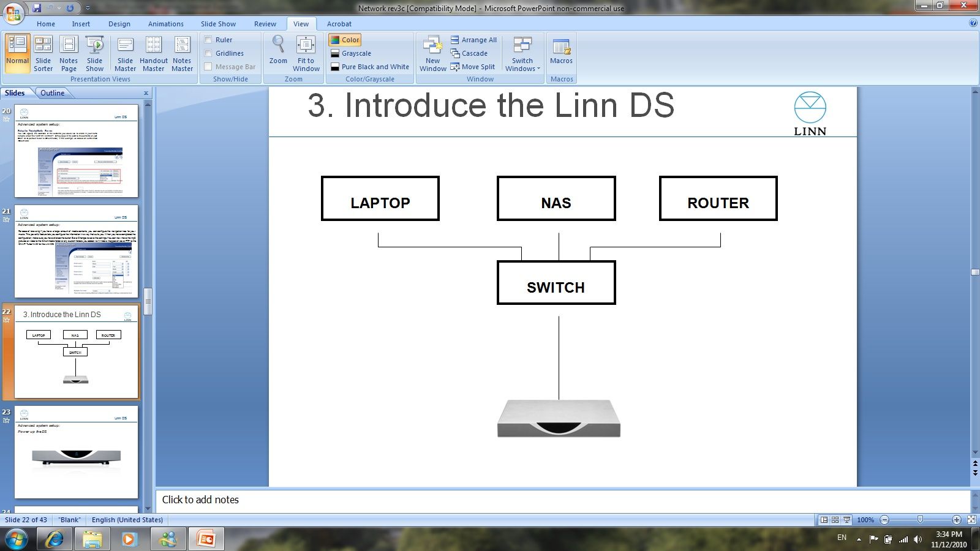Open PowerPoint Help icon
Screen dimensions: 980x551
(x=973, y=23)
